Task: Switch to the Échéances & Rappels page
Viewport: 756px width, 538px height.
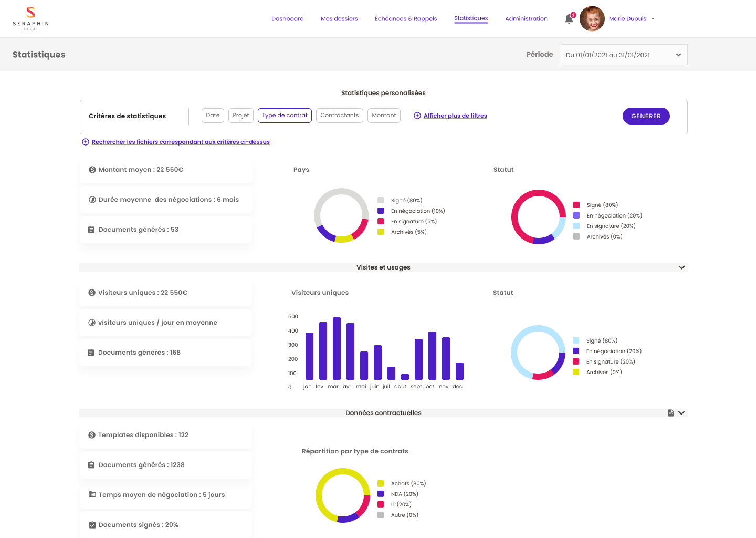Action: [405, 18]
